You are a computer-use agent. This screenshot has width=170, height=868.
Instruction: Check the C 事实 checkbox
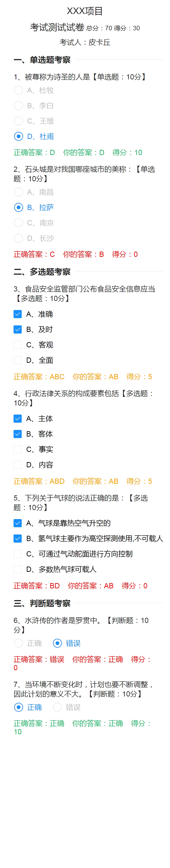pos(17,449)
